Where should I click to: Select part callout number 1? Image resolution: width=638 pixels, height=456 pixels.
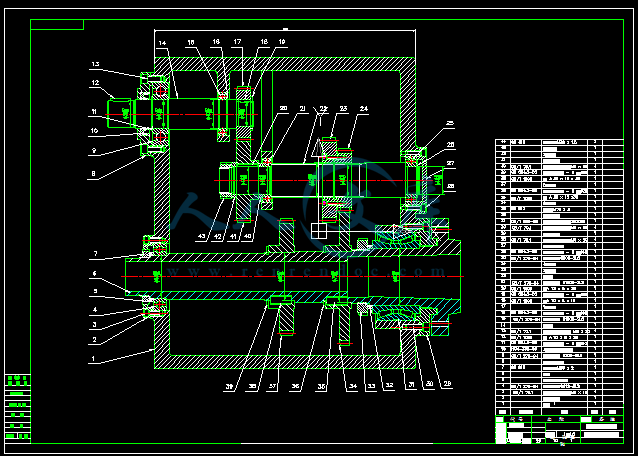pos(93,358)
